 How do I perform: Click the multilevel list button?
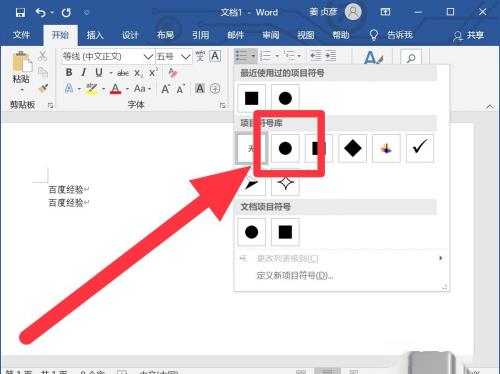pyautogui.click(x=289, y=56)
